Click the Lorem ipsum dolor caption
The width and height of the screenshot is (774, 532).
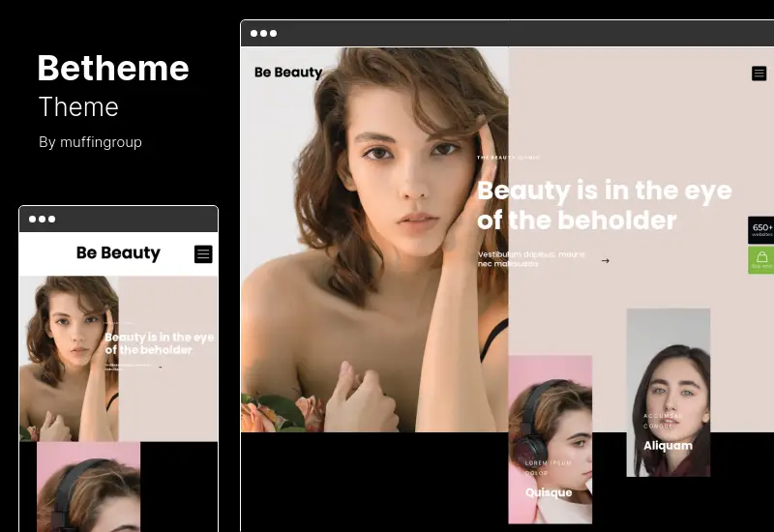(548, 468)
